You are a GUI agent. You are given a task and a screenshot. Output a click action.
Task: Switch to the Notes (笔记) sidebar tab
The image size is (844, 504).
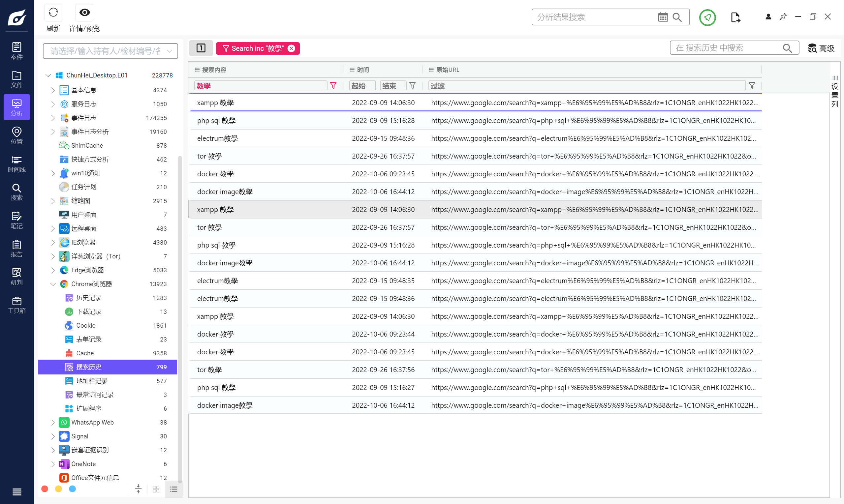point(16,220)
